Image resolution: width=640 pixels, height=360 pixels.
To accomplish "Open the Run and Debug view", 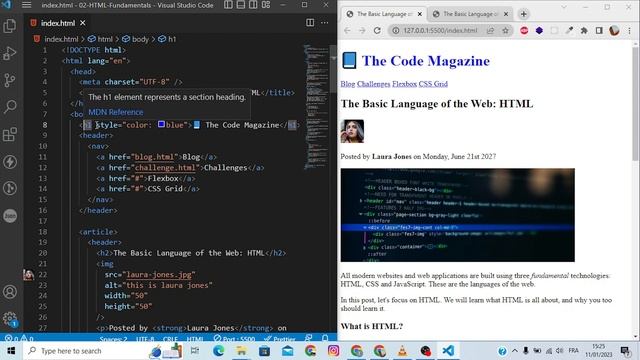I will (10, 53).
